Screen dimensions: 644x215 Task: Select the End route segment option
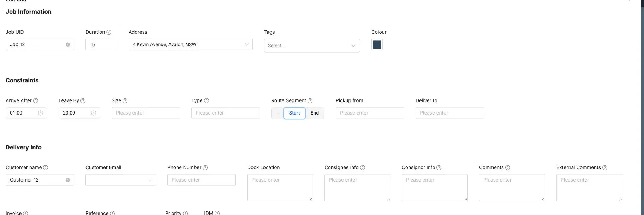(x=315, y=113)
